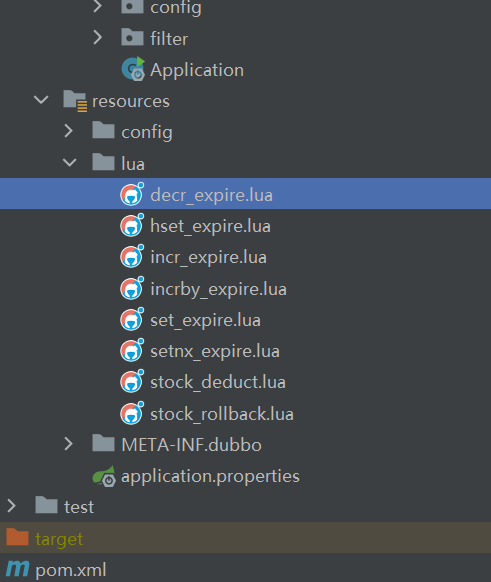Select incrby_expire.lua file name
The width and height of the screenshot is (491, 582).
(219, 289)
